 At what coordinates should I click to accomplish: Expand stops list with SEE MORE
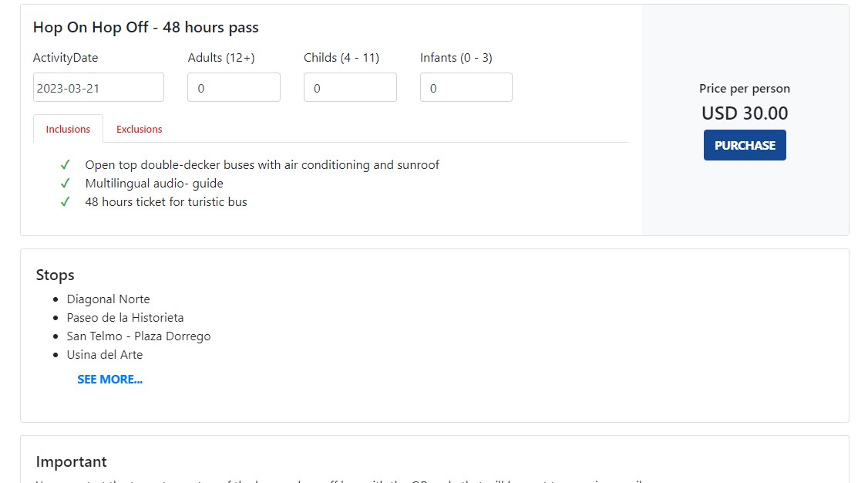109,380
